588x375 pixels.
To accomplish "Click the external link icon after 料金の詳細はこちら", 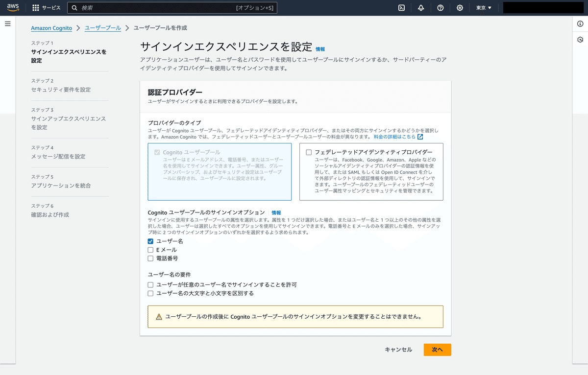I will pyautogui.click(x=420, y=137).
